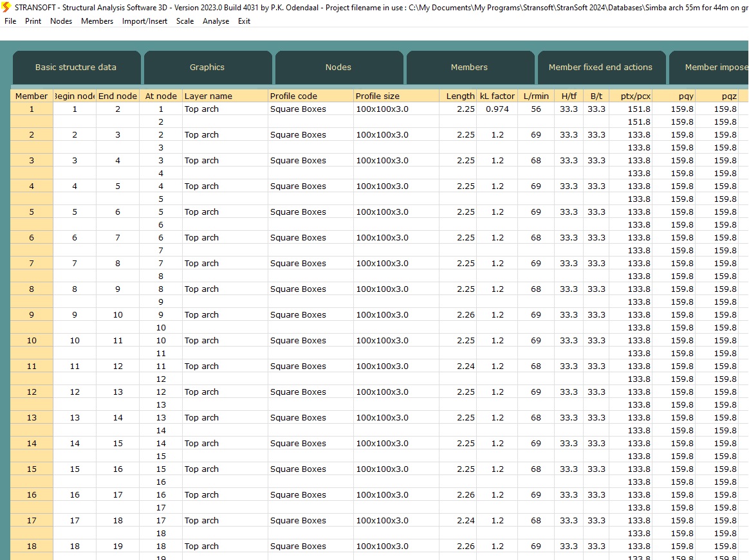
Task: Click Profile code cell of member 15
Action: 311,469
